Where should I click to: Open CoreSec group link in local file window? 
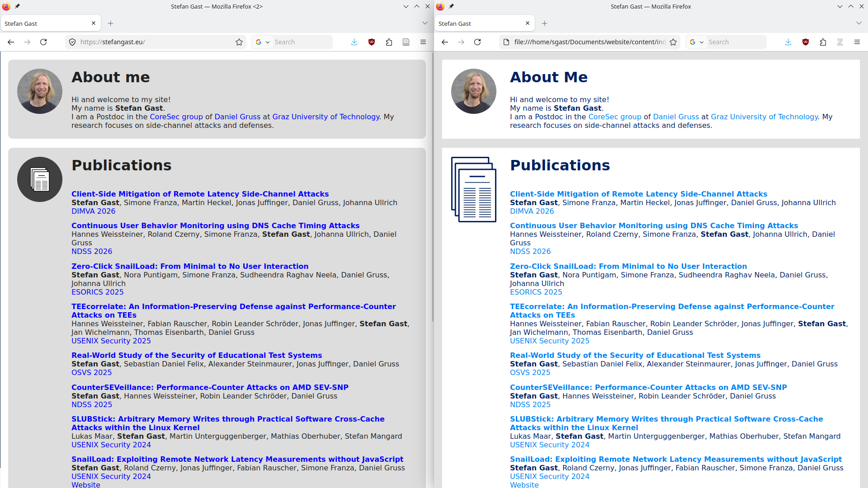(615, 117)
